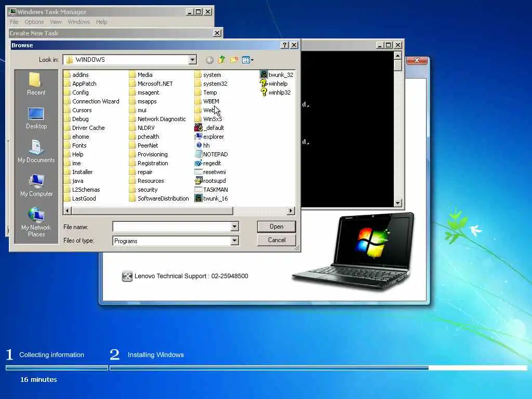532x399 pixels.
Task: Select the pchealth folder
Action: pos(144,137)
